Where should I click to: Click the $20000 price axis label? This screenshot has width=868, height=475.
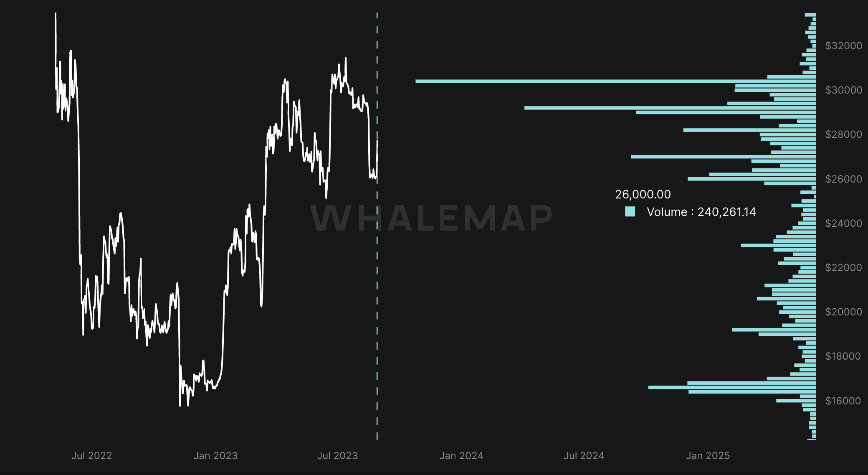[843, 312]
